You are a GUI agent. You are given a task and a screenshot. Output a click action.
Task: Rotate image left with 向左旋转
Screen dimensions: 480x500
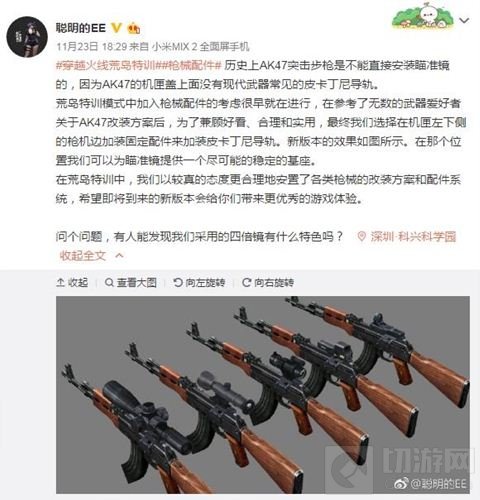pyautogui.click(x=199, y=283)
